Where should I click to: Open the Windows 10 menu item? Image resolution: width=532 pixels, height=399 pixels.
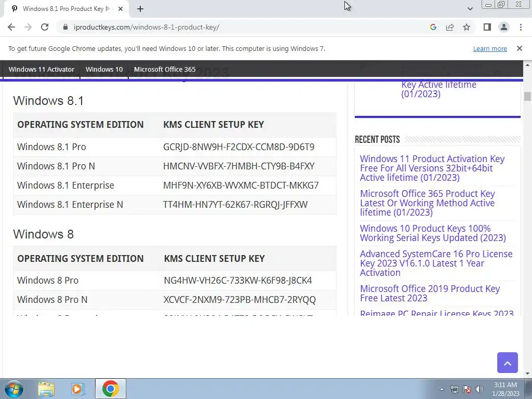click(104, 69)
